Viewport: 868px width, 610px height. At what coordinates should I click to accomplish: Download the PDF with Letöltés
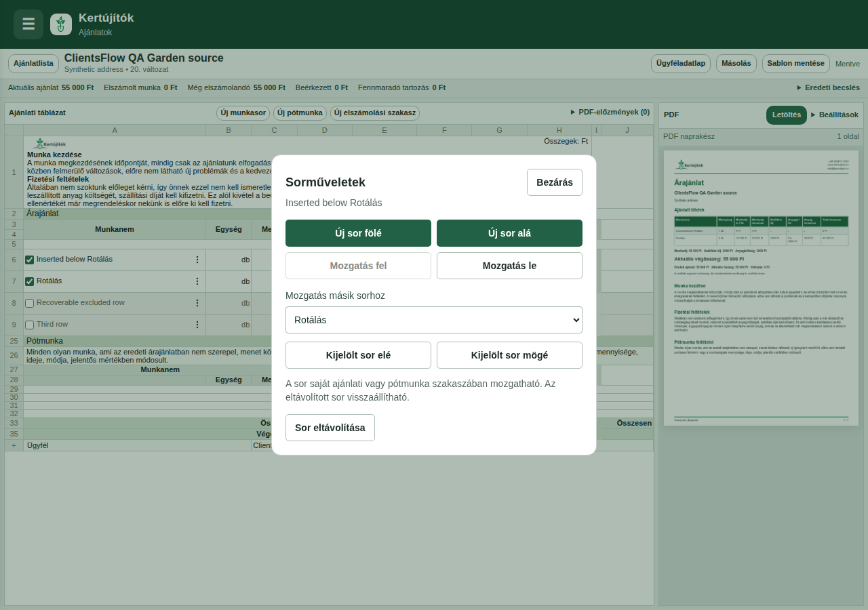click(787, 115)
